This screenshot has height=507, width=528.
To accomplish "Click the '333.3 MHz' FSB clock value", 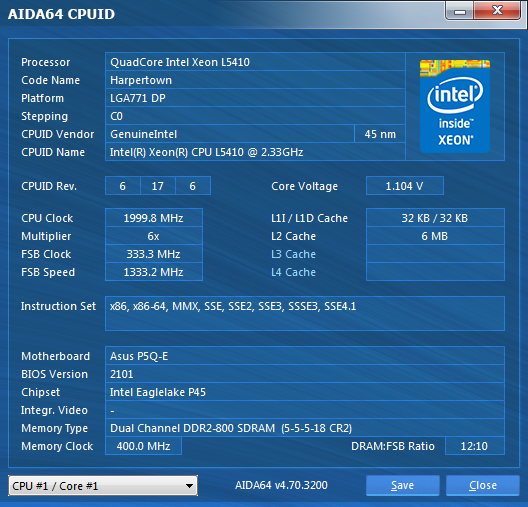I will pyautogui.click(x=154, y=254).
